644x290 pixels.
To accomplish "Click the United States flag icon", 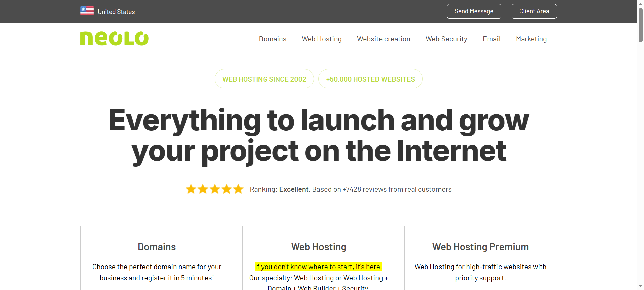I will (87, 11).
